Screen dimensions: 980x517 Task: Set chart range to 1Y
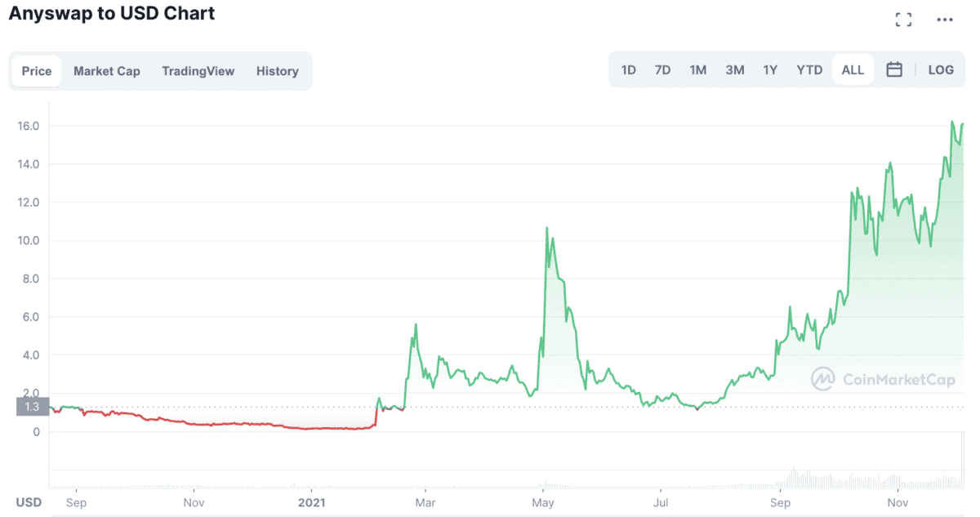[770, 70]
